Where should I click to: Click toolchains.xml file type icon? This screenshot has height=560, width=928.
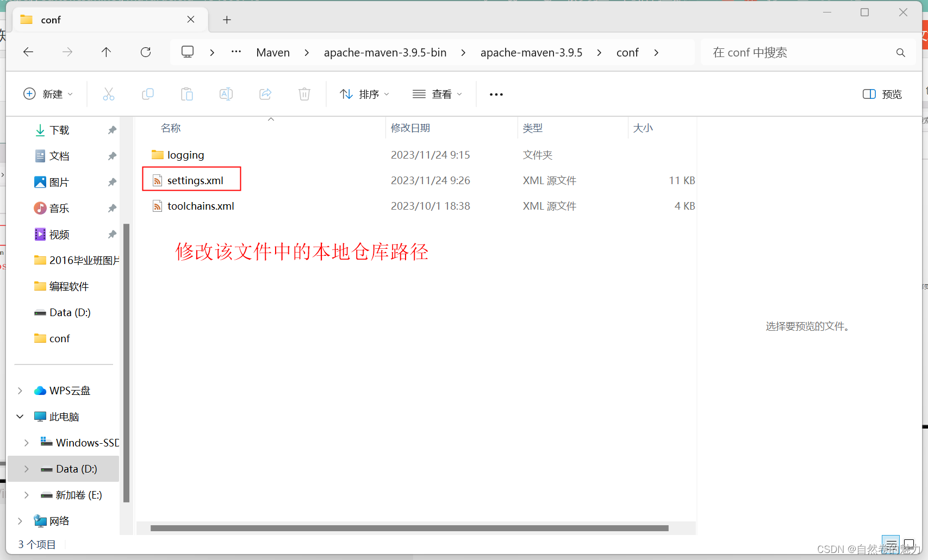tap(157, 206)
